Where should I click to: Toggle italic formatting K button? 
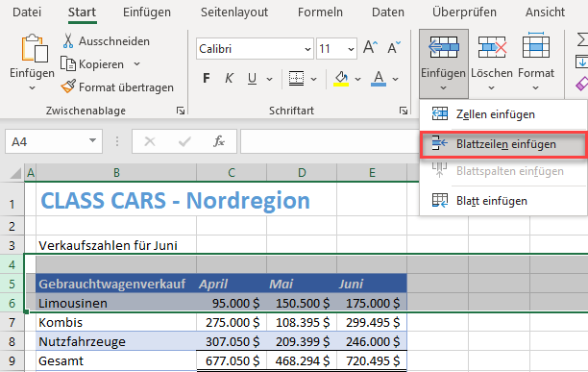tap(229, 79)
